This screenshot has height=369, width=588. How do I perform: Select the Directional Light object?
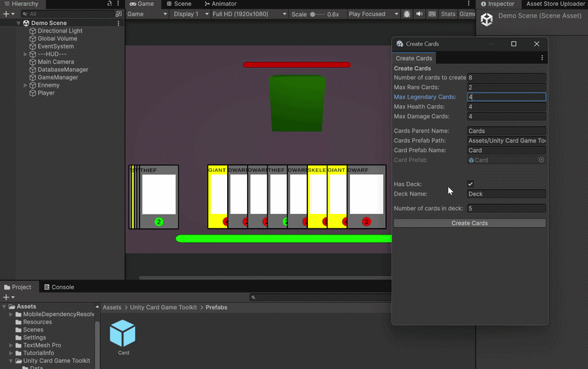(60, 31)
